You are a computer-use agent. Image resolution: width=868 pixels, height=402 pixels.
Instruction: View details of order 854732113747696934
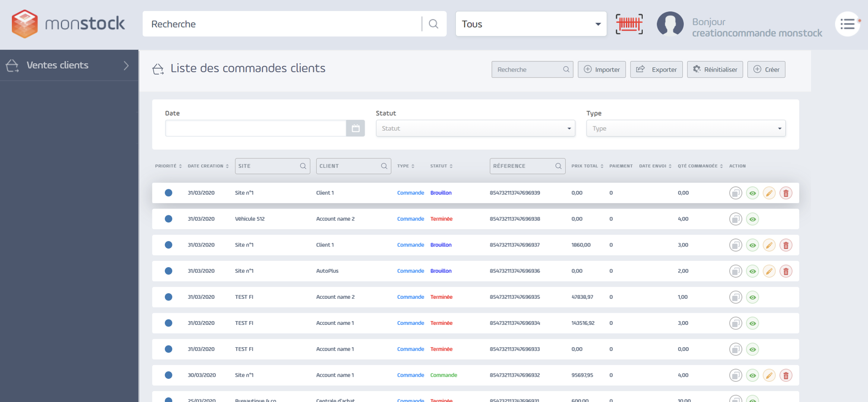tap(752, 324)
